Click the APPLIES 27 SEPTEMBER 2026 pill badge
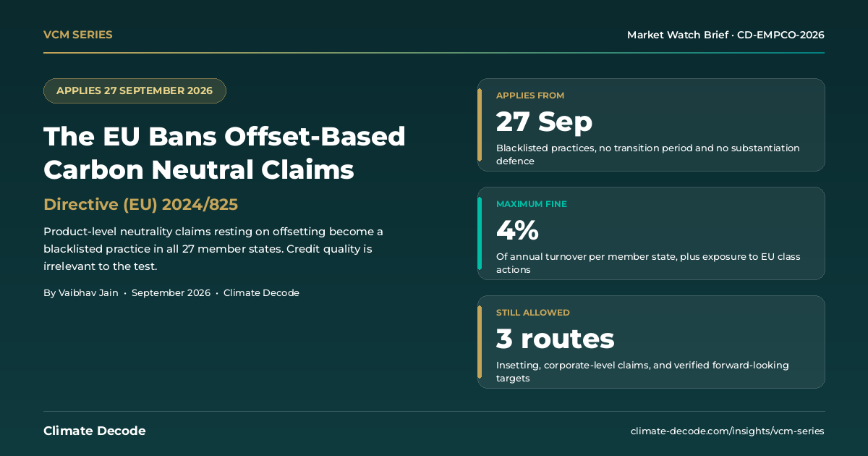Image resolution: width=868 pixels, height=456 pixels. tap(135, 90)
